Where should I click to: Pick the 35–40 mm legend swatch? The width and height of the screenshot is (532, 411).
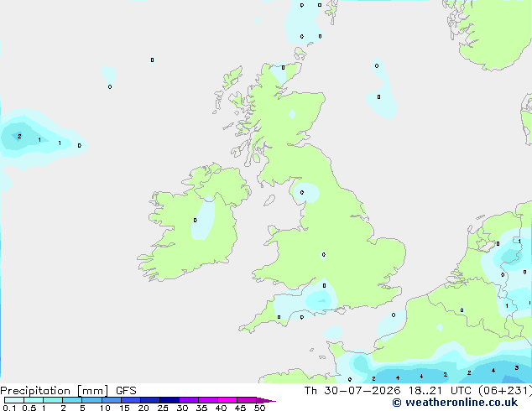click(207, 400)
